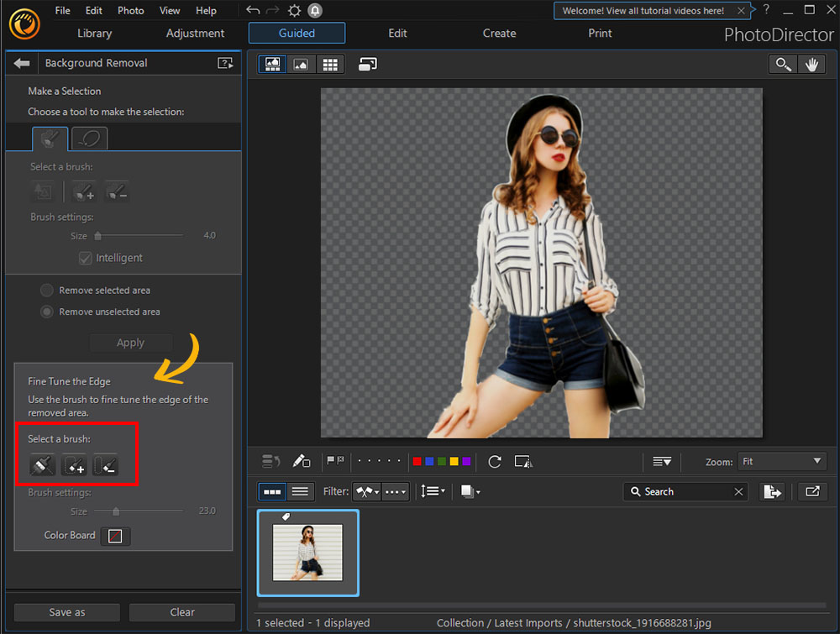Viewport: 840px width, 634px height.
Task: Expand the sort order dropdown
Action: (433, 491)
